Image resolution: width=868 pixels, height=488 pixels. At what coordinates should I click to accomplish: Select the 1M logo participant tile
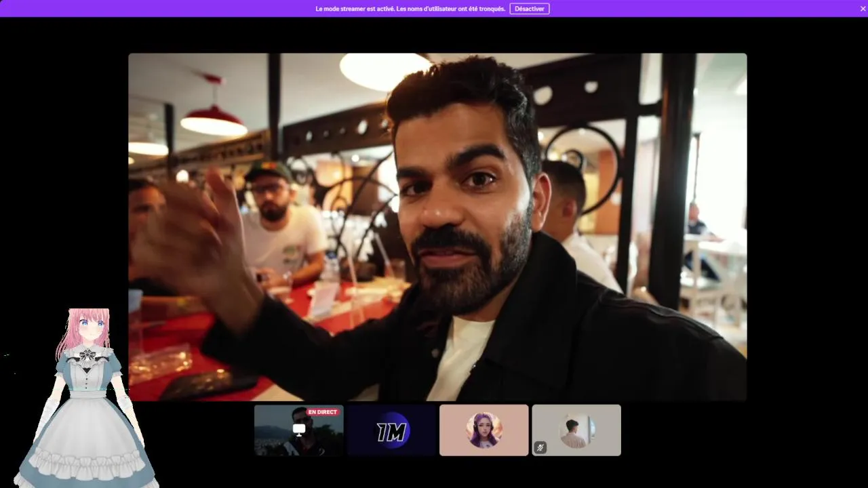point(392,430)
